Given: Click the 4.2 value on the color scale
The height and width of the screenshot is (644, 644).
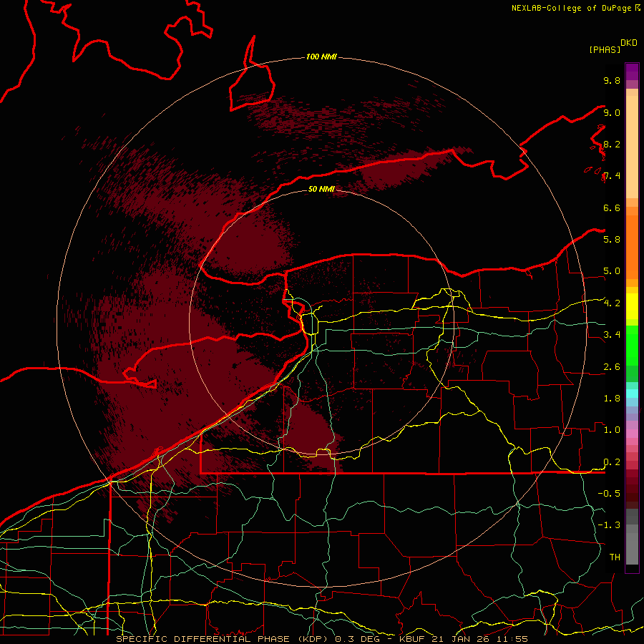Looking at the screenshot, I should click(612, 303).
